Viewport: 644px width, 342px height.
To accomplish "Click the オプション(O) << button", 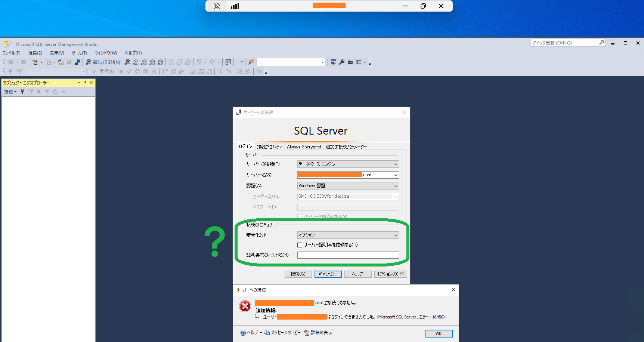I will (x=390, y=274).
